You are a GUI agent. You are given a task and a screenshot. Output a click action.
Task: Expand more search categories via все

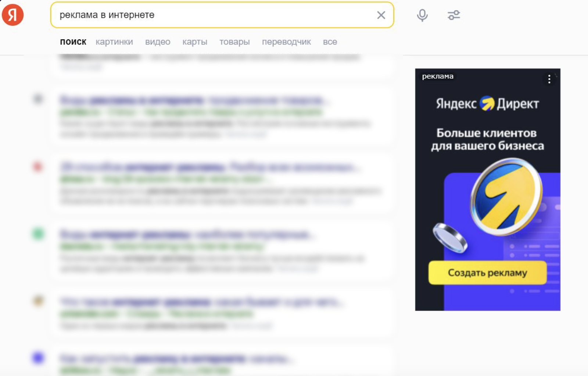[x=330, y=42]
